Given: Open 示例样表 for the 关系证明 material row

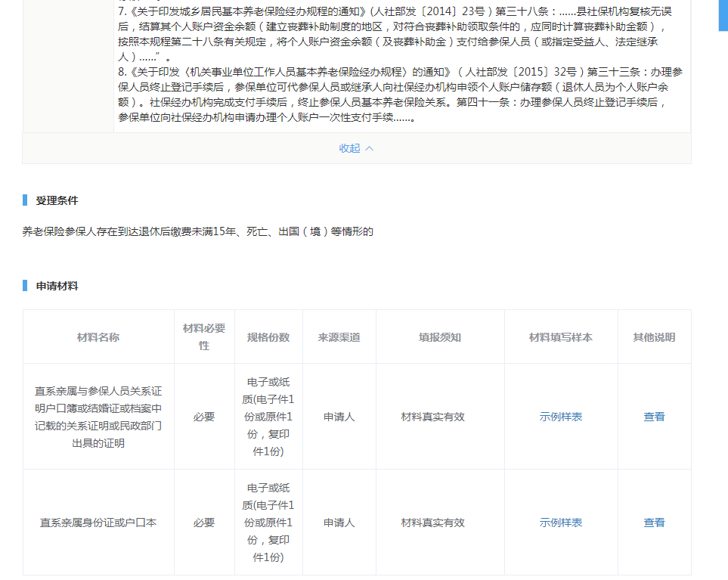Looking at the screenshot, I should (561, 417).
